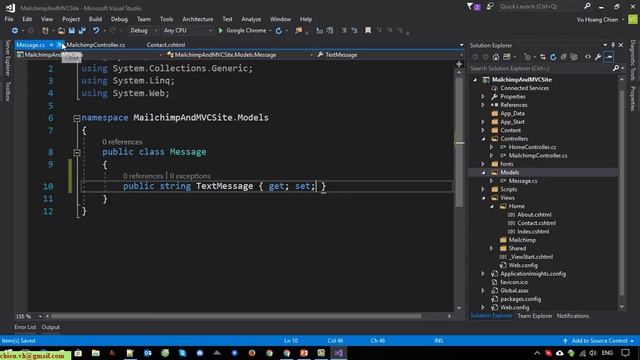640x360 pixels.
Task: Click the Visual Studio icon in taskbar
Action: point(338,353)
